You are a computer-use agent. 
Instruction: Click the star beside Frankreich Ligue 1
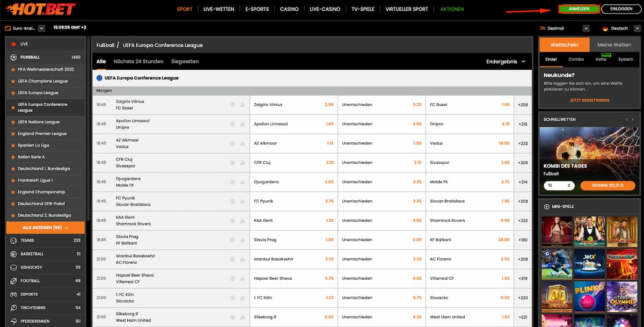coord(13,180)
